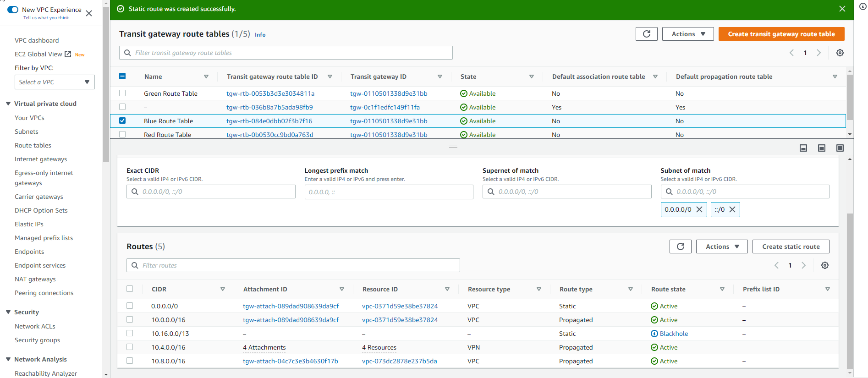Go to Subnets in sidebar
Image resolution: width=868 pixels, height=378 pixels.
tap(27, 131)
